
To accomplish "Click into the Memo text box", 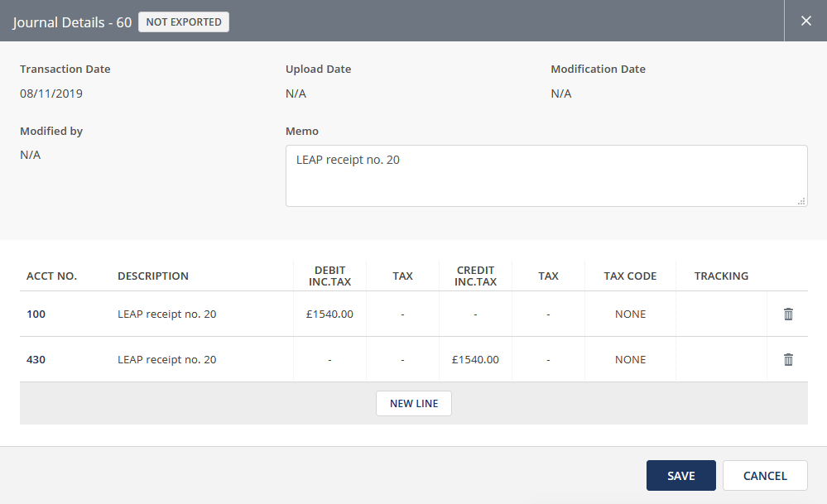I will pos(546,175).
